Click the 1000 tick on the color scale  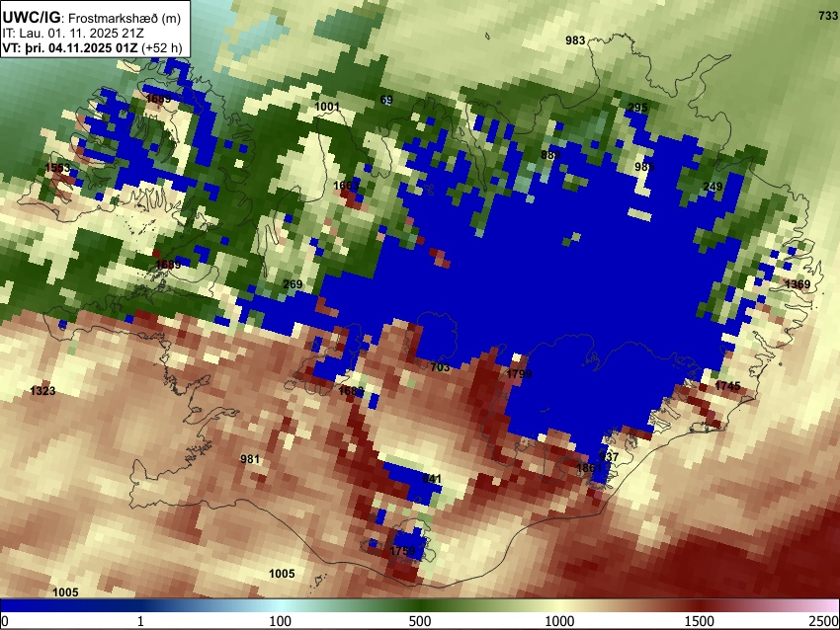tap(559, 621)
